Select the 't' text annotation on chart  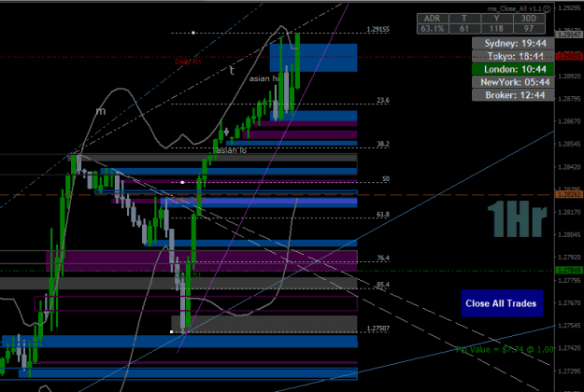[x=232, y=70]
